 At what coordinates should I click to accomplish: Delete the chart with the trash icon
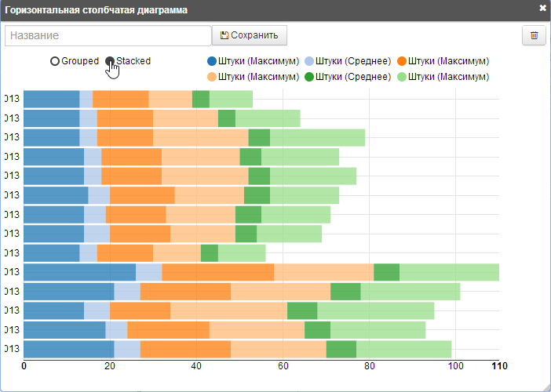[x=534, y=35]
